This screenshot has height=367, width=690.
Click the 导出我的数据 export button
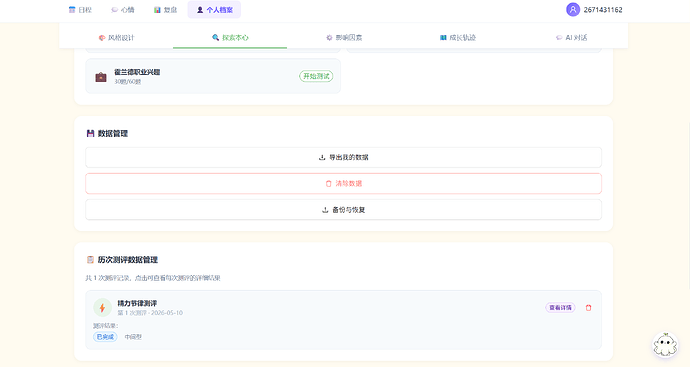tap(343, 157)
